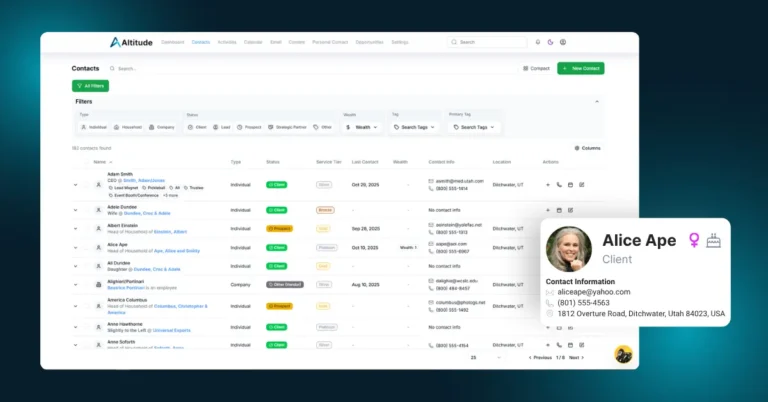Open the user account icon

click(x=563, y=42)
